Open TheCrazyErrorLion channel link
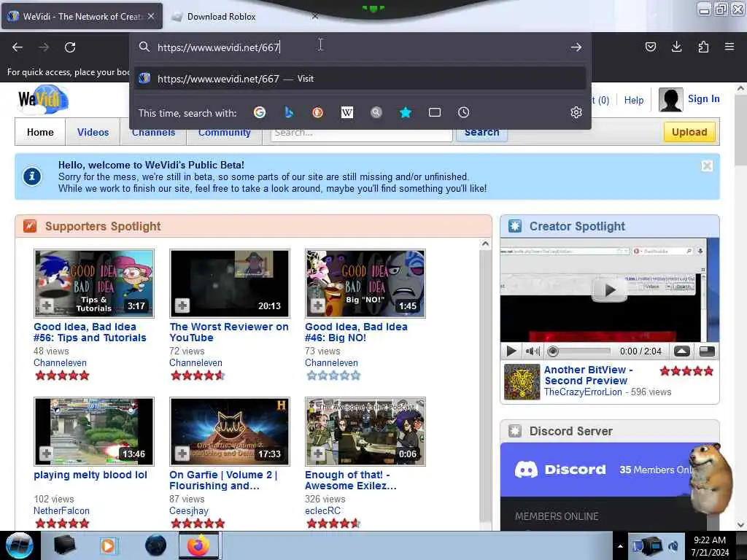This screenshot has width=747, height=560. [583, 392]
